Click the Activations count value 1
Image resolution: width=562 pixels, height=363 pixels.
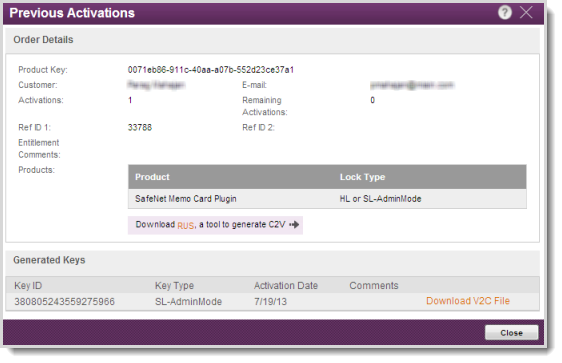[x=130, y=100]
